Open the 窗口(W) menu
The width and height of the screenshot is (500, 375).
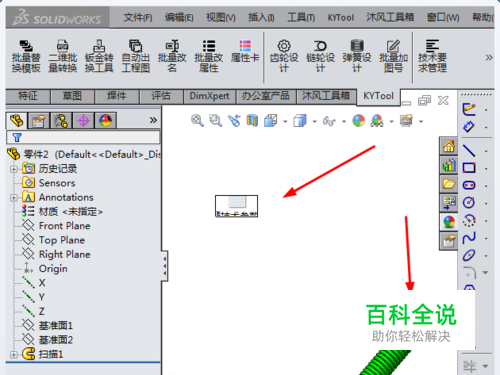[443, 17]
